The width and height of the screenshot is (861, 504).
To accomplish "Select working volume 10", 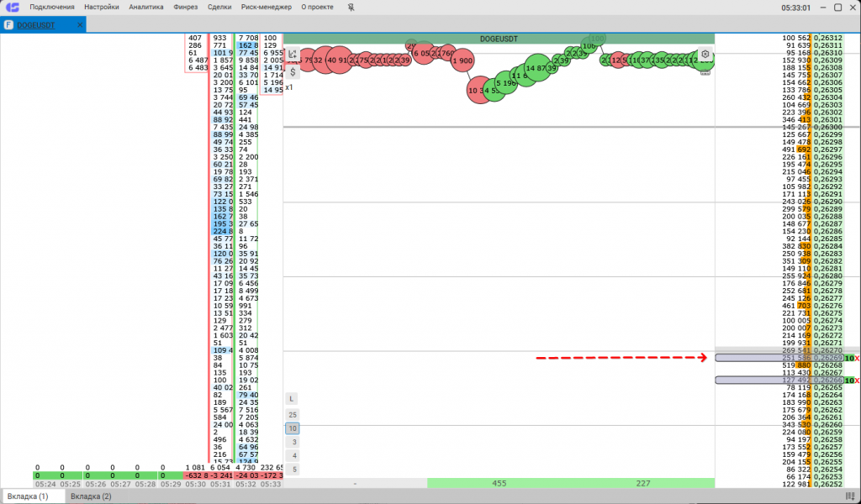I will [292, 428].
